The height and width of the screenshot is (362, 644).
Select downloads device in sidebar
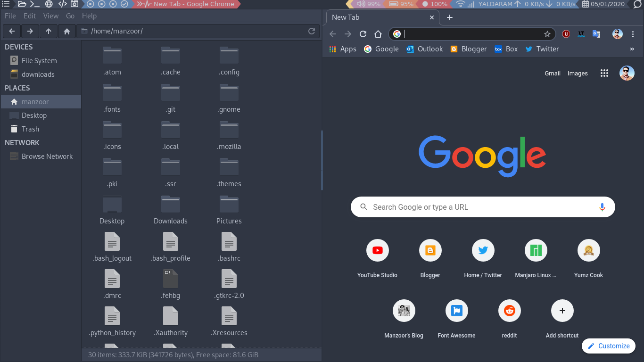tap(41, 74)
